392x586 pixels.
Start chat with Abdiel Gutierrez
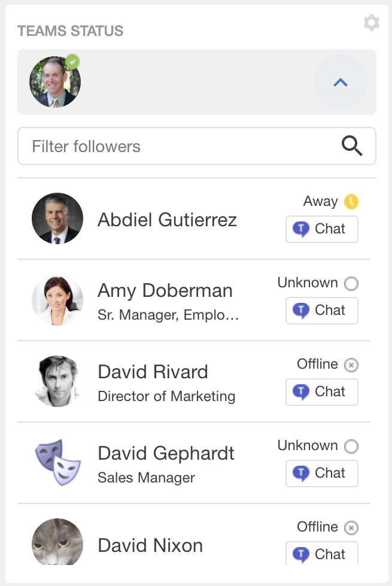pyautogui.click(x=322, y=229)
